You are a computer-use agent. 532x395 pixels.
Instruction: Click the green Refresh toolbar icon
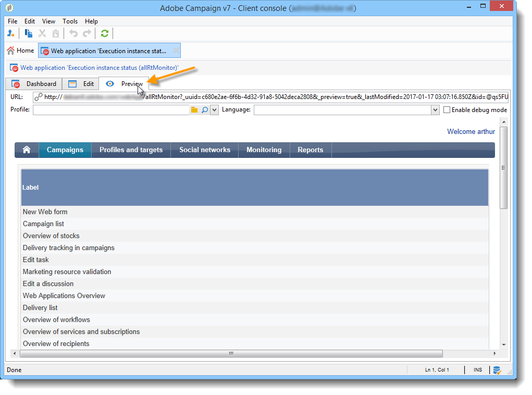click(x=105, y=33)
